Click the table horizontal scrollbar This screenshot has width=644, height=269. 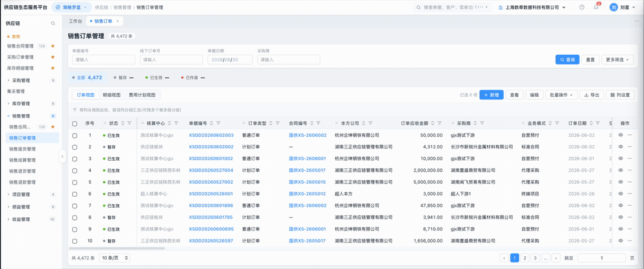117,248
